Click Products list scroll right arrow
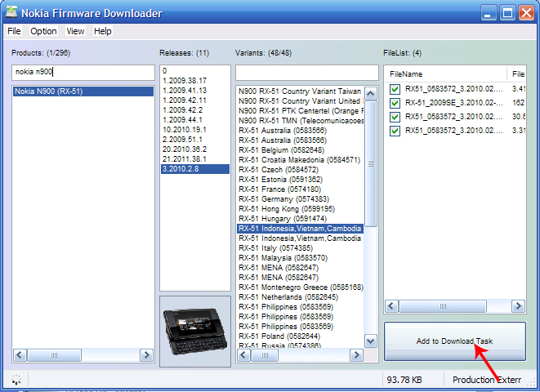 click(x=147, y=354)
